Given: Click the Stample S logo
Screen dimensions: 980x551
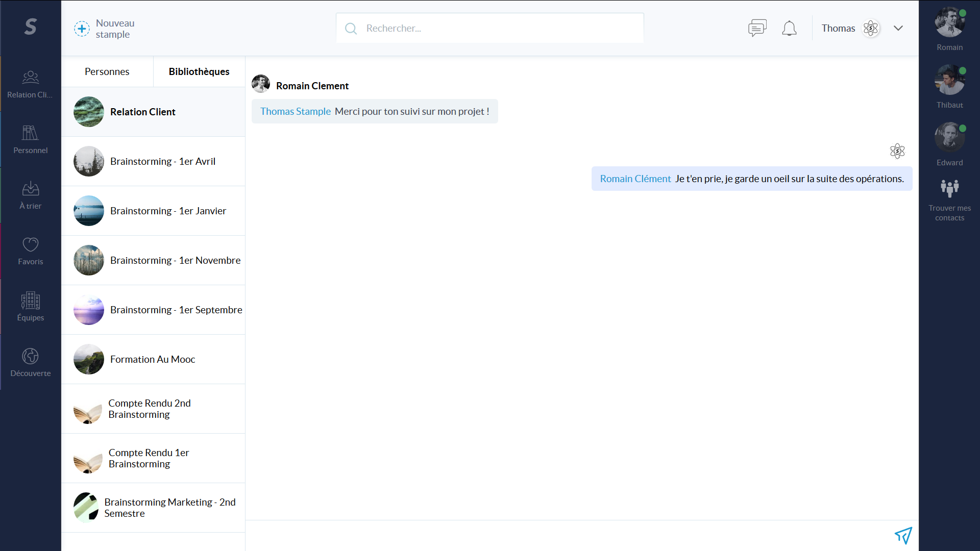Looking at the screenshot, I should tap(31, 27).
